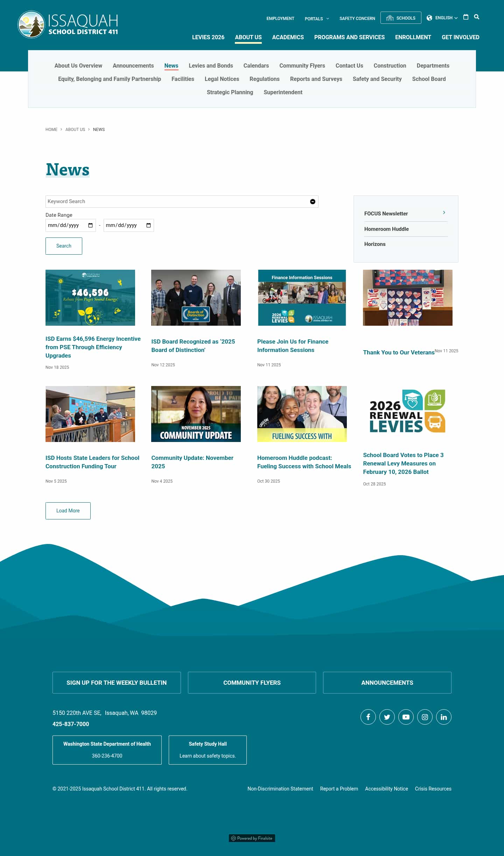Viewport: 504px width, 856px height.
Task: Select Contact Us submenu item
Action: 349,66
